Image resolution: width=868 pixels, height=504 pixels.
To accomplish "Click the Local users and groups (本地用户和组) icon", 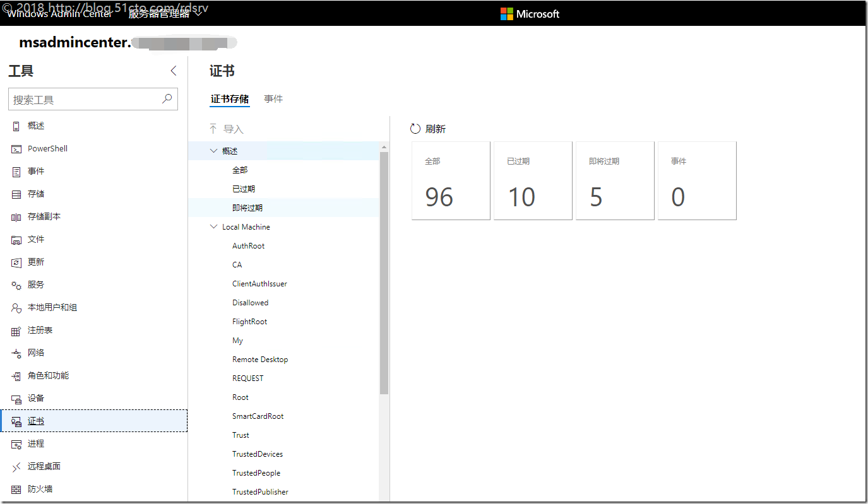I will coord(16,308).
